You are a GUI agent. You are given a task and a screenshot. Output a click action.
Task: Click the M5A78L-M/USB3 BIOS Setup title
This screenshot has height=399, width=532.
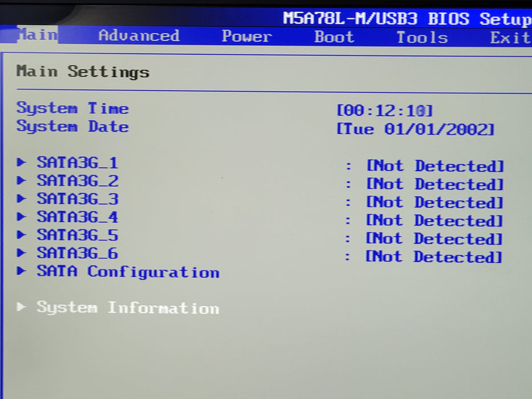tap(407, 19)
